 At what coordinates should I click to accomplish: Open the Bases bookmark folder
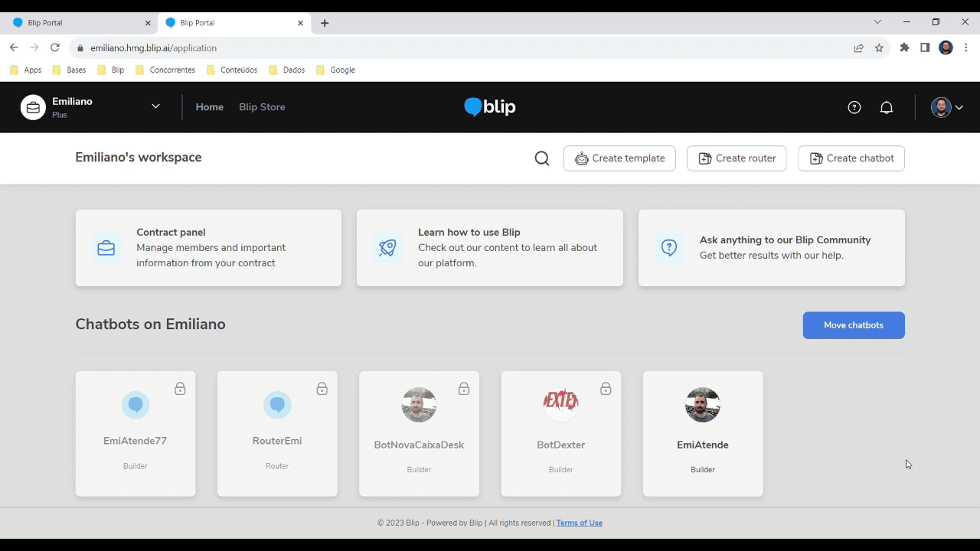click(x=69, y=70)
